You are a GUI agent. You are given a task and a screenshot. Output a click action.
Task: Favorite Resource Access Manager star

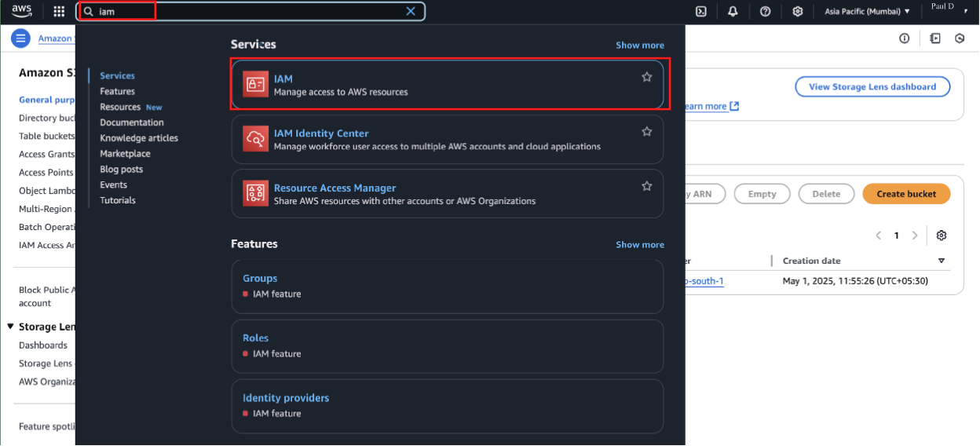(x=647, y=186)
